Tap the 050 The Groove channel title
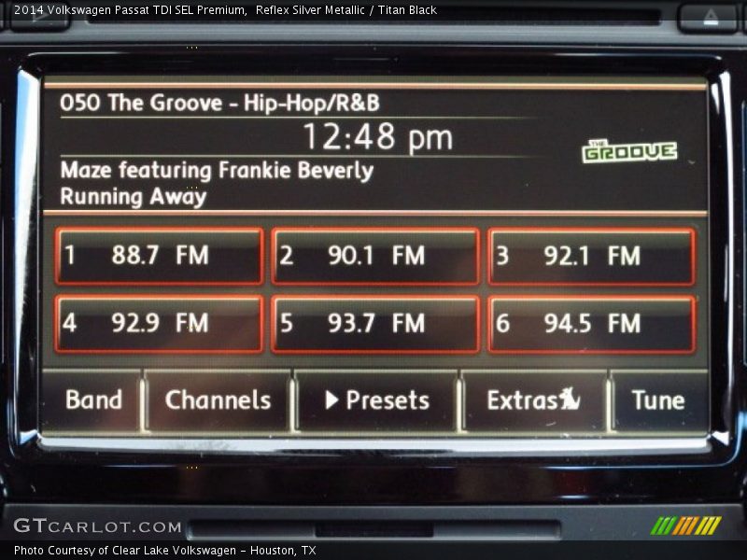Image resolution: width=747 pixels, height=560 pixels. (x=219, y=103)
